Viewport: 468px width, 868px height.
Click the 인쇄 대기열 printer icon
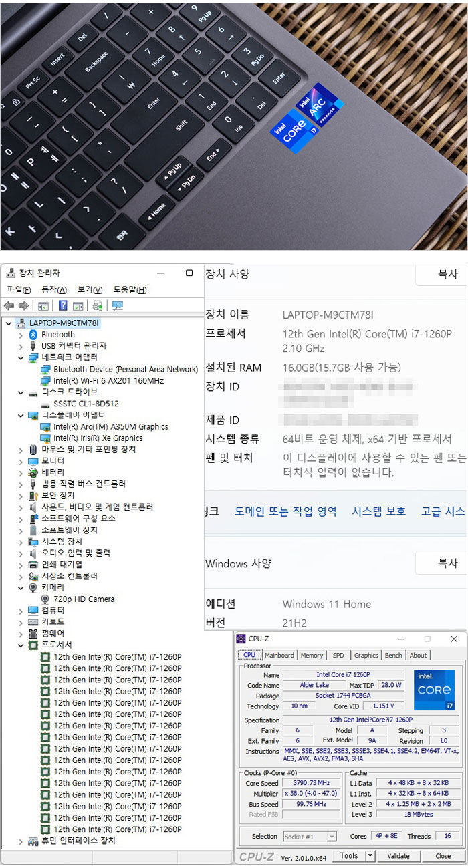coord(33,564)
